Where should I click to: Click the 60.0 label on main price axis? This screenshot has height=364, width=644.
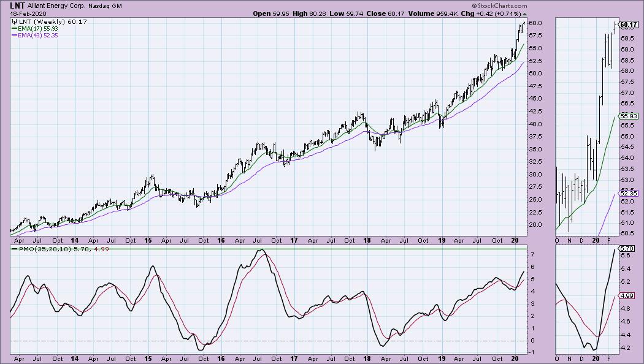coord(535,23)
